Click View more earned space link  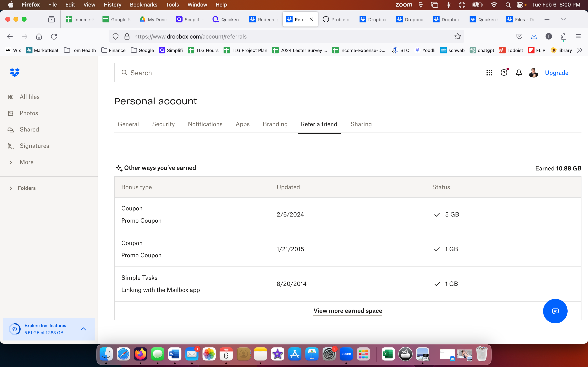tap(347, 310)
